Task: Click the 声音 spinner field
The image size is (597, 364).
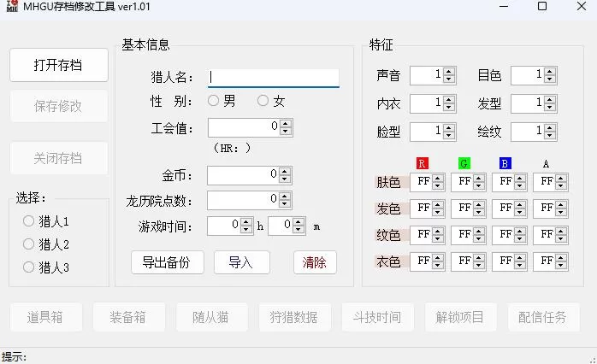Action: coord(433,75)
